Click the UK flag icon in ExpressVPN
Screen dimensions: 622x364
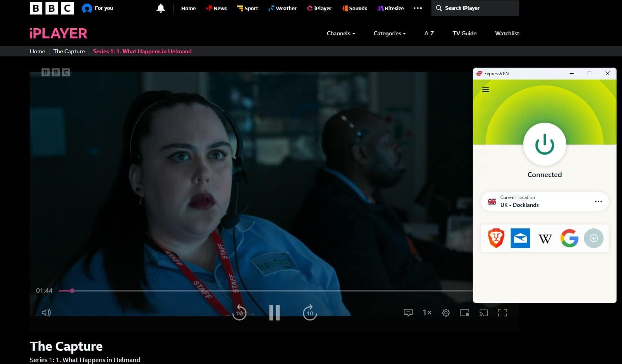click(x=492, y=201)
